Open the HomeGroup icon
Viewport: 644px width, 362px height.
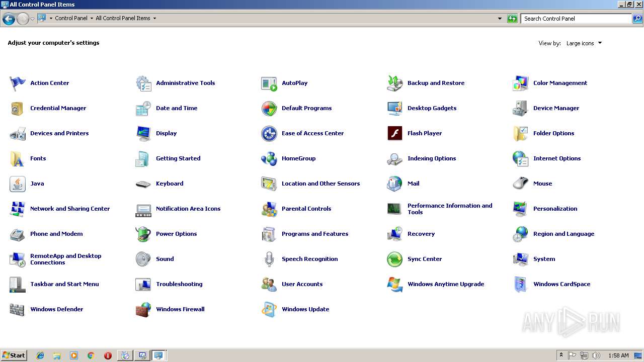coord(269,159)
